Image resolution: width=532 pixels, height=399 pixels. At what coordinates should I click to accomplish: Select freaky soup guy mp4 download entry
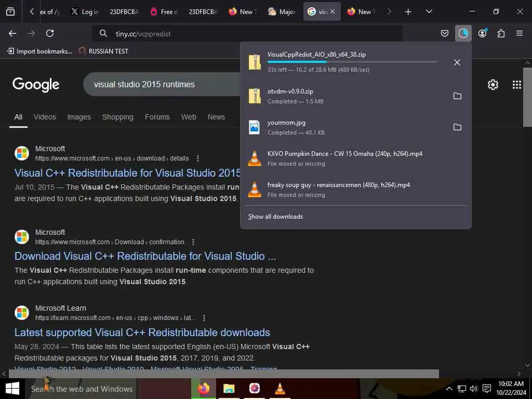pyautogui.click(x=355, y=190)
